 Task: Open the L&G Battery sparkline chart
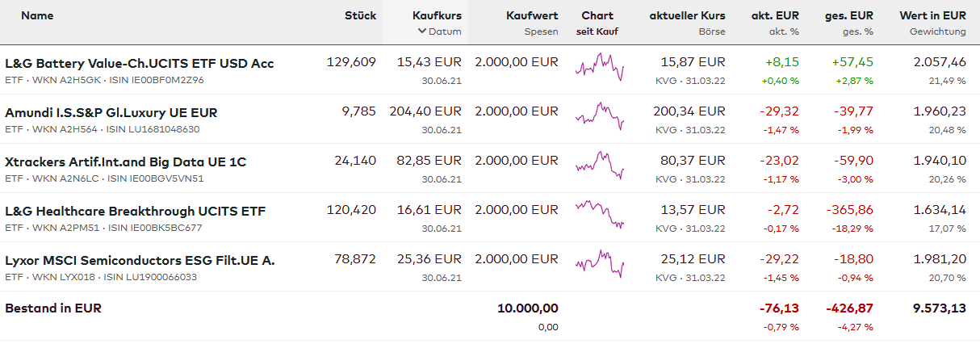[600, 68]
